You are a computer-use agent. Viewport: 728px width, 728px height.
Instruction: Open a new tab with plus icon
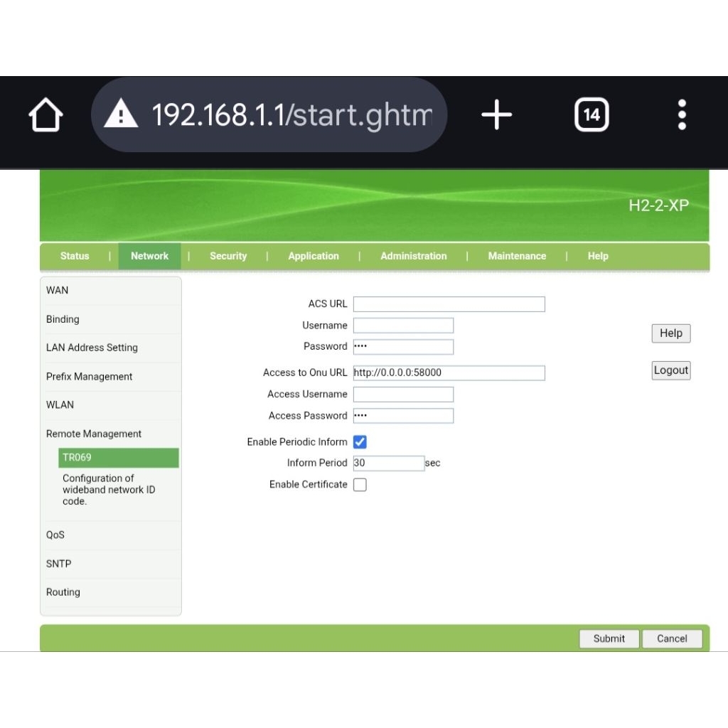click(496, 114)
